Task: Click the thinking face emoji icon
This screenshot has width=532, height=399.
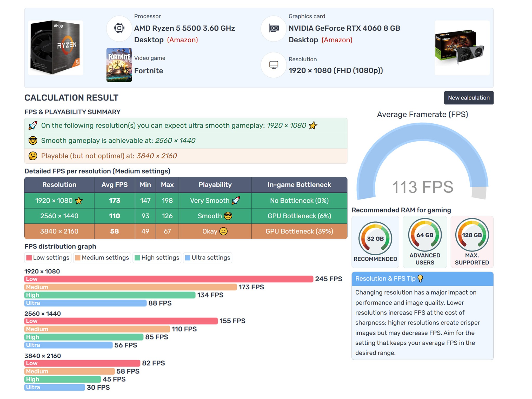Action: click(33, 156)
